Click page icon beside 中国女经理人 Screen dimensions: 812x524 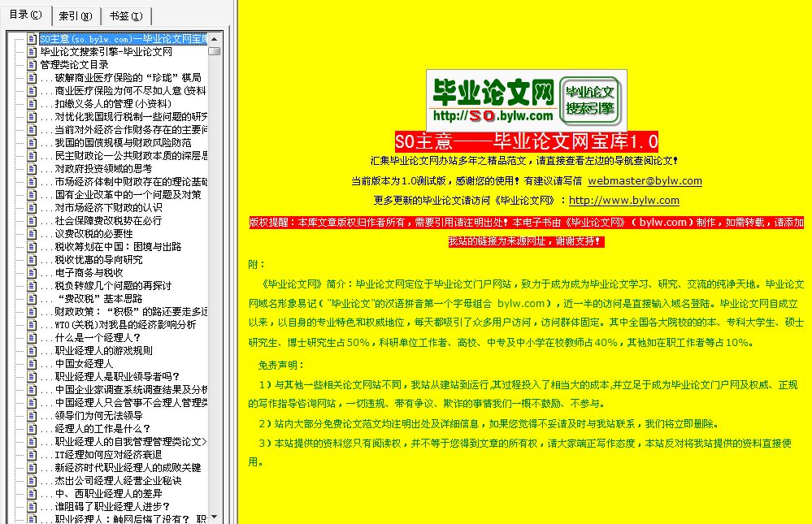coord(33,363)
